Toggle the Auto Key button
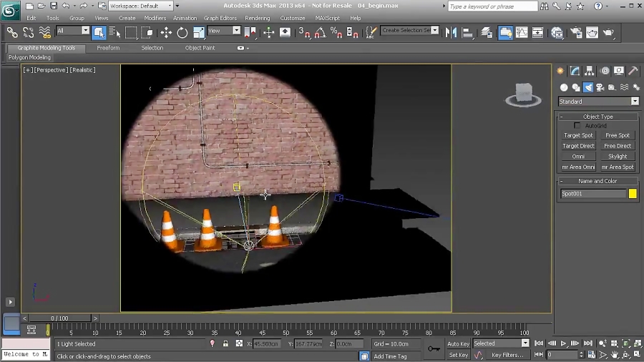 pos(458,344)
